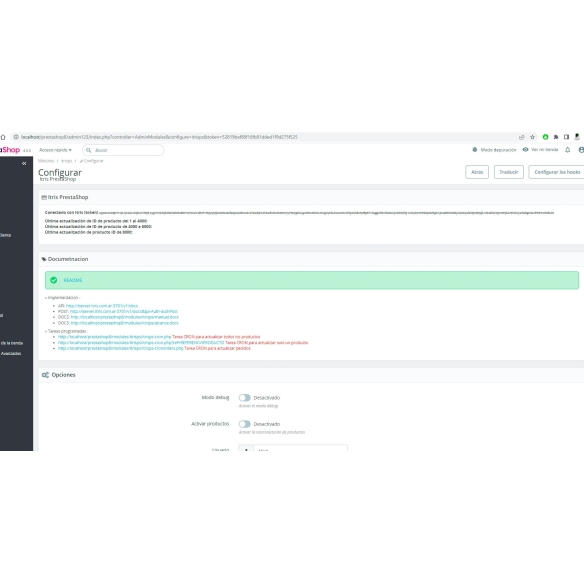Click the Itris PrestaShop panel icon
Image resolution: width=584 pixels, height=584 pixels.
coord(44,197)
